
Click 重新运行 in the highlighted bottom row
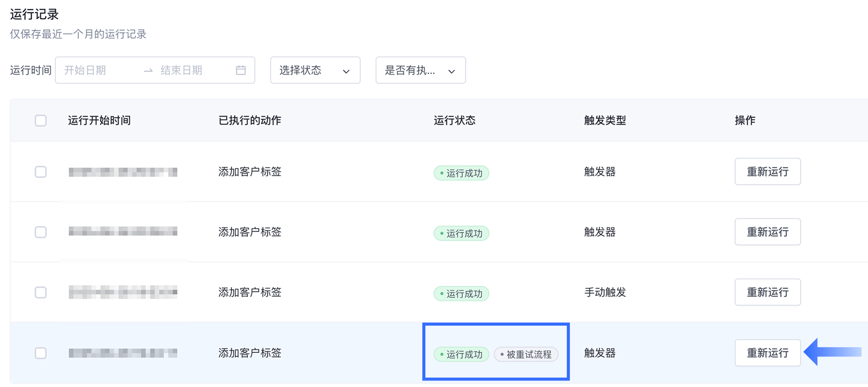(767, 353)
